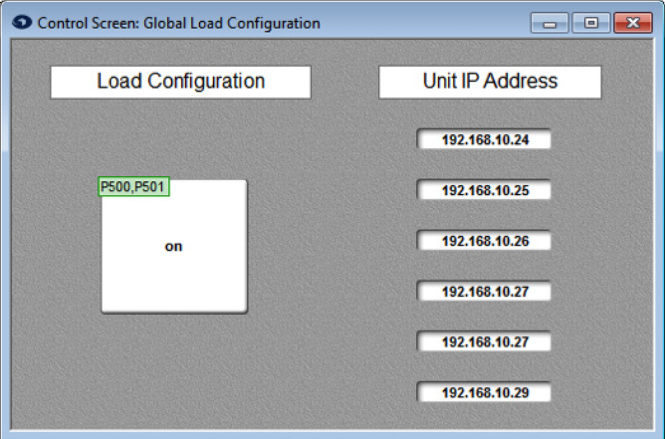This screenshot has height=439, width=665.
Task: Maximize the Control Screen window
Action: click(591, 23)
